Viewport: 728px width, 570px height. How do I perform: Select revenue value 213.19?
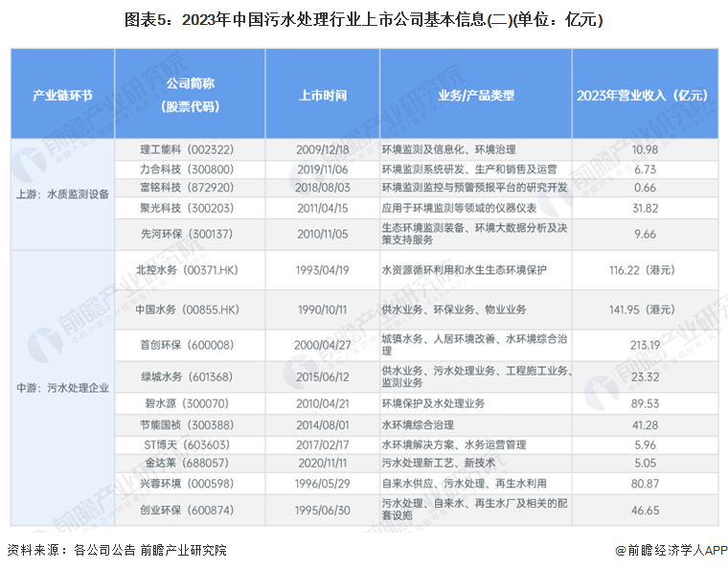pyautogui.click(x=645, y=345)
